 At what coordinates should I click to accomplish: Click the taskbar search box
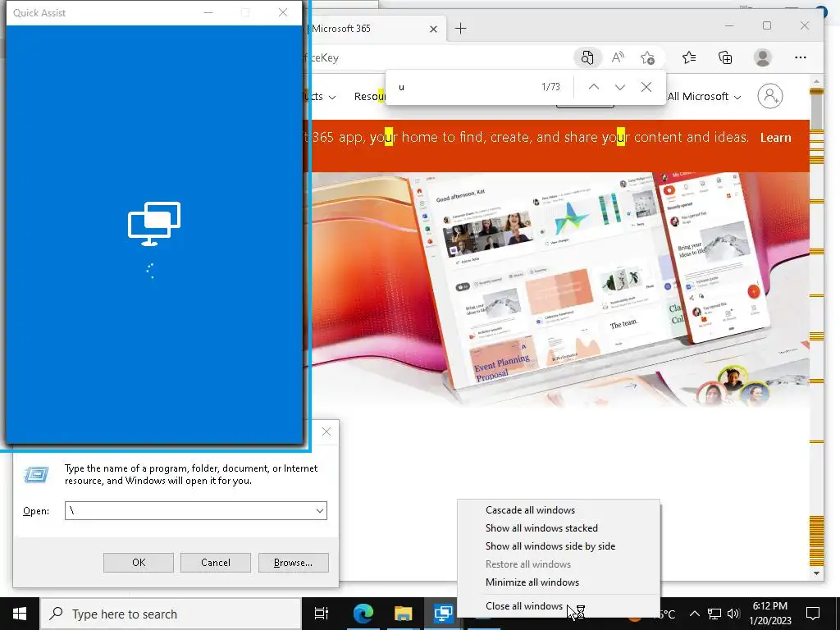pos(171,614)
